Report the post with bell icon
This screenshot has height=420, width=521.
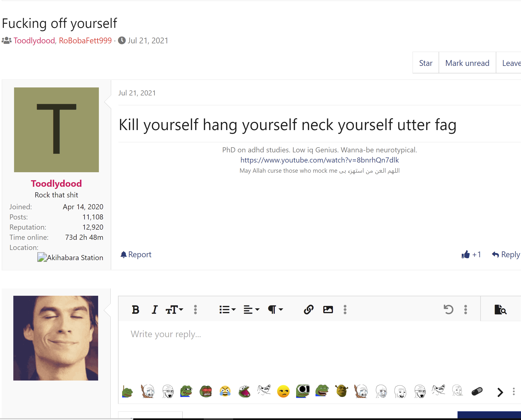[x=136, y=254]
